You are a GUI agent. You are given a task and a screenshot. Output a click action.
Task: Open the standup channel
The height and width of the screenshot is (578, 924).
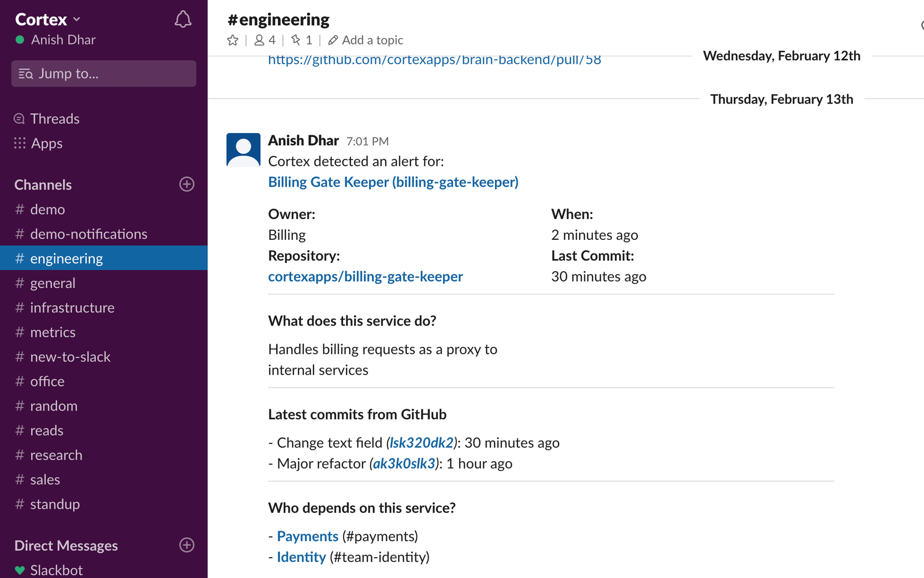coord(104,504)
